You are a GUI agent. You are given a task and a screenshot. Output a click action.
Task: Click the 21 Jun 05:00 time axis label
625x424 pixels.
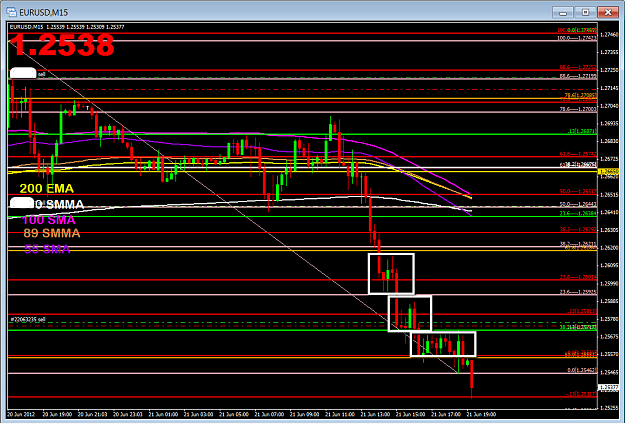pos(234,414)
